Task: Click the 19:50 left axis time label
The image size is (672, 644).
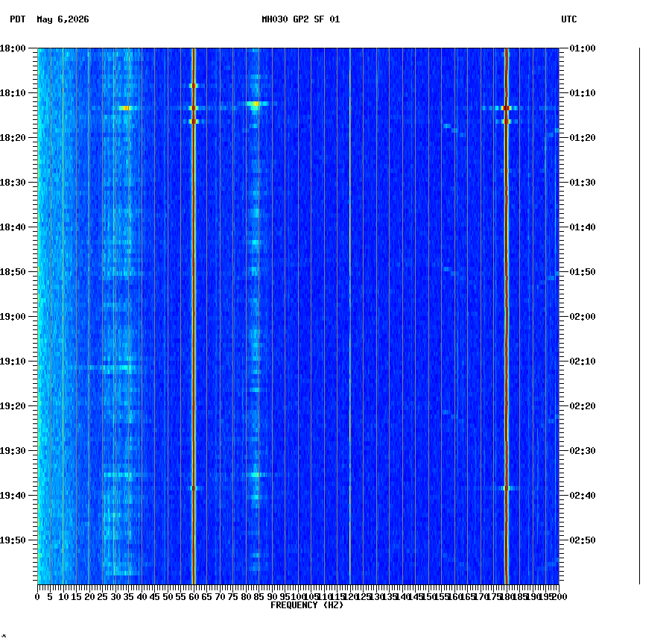Action: 13,540
